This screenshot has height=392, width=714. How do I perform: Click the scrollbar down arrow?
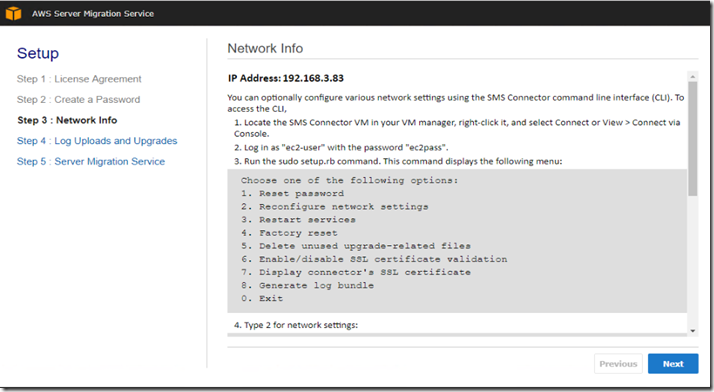693,331
